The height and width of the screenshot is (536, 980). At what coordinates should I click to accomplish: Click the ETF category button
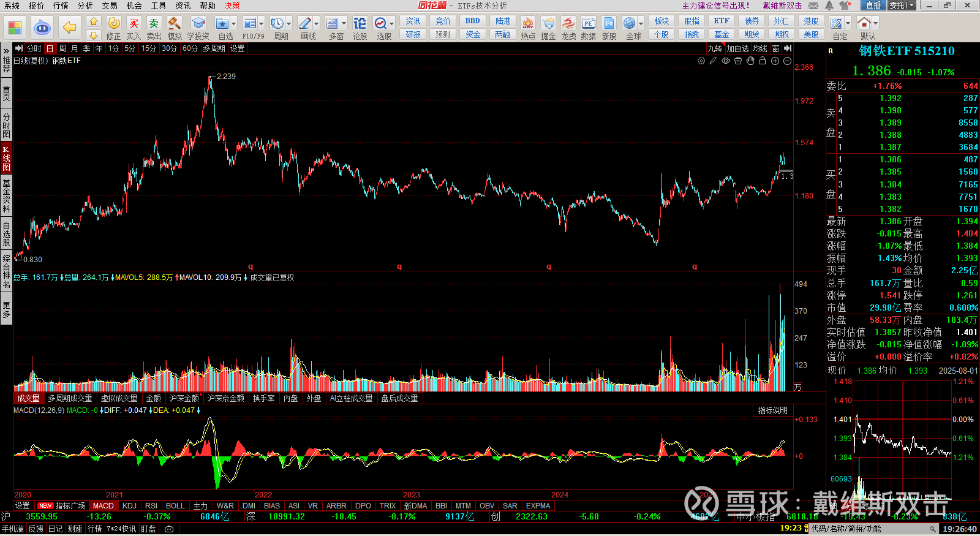tap(722, 21)
